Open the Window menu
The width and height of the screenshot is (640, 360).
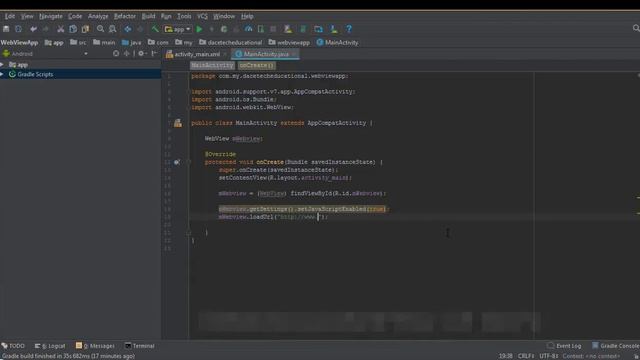click(x=224, y=16)
